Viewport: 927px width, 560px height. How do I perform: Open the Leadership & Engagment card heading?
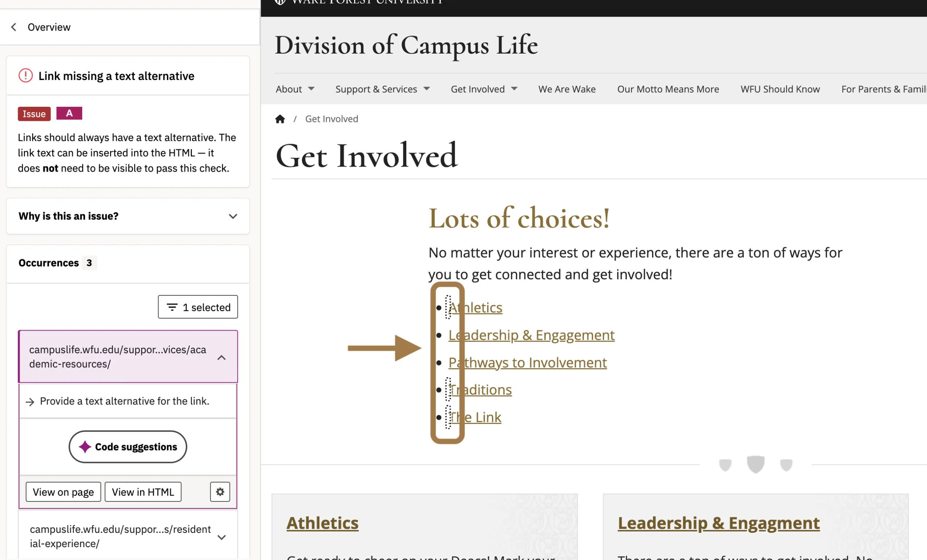[718, 523]
